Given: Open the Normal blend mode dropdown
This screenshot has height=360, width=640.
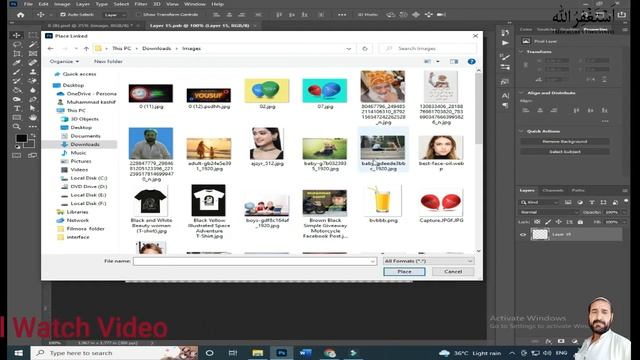Looking at the screenshot, I should point(549,212).
